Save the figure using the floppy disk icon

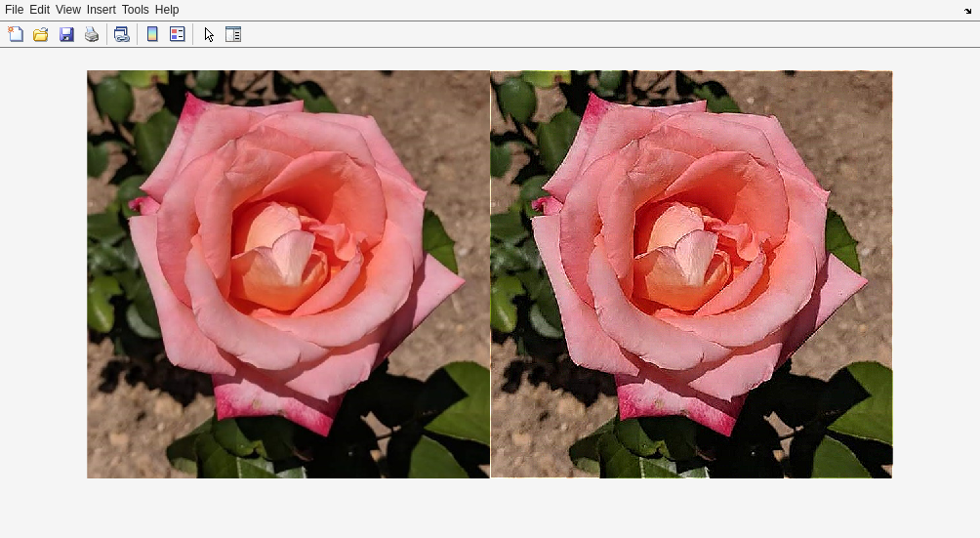click(x=66, y=34)
